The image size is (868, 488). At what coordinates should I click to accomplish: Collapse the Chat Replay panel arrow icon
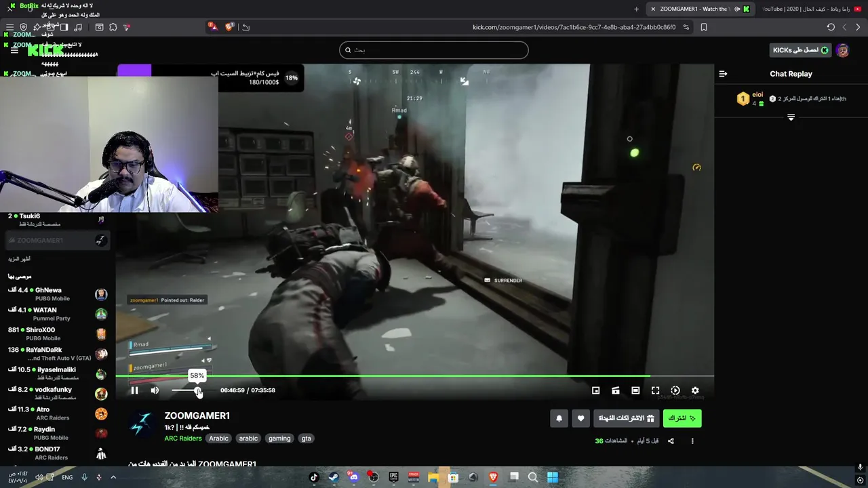(x=723, y=74)
